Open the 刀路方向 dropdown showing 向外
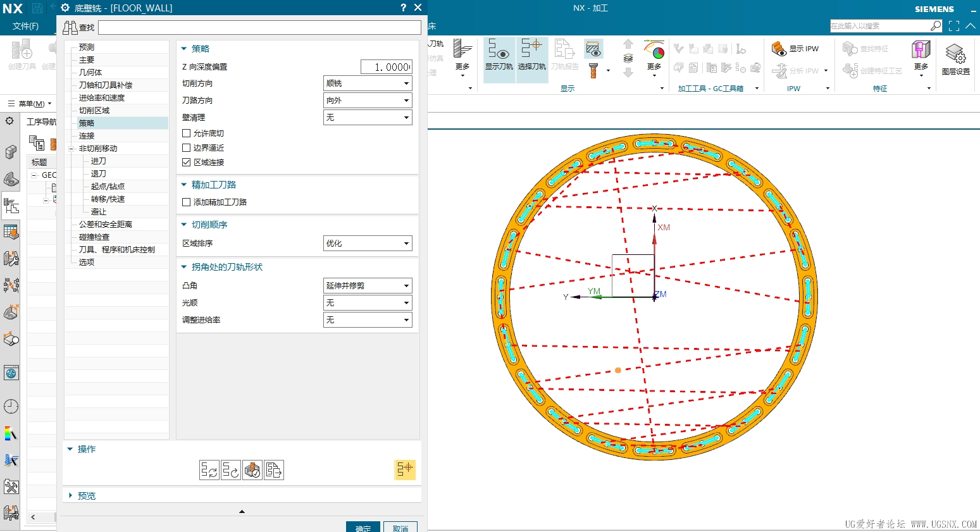980x532 pixels. [x=368, y=101]
